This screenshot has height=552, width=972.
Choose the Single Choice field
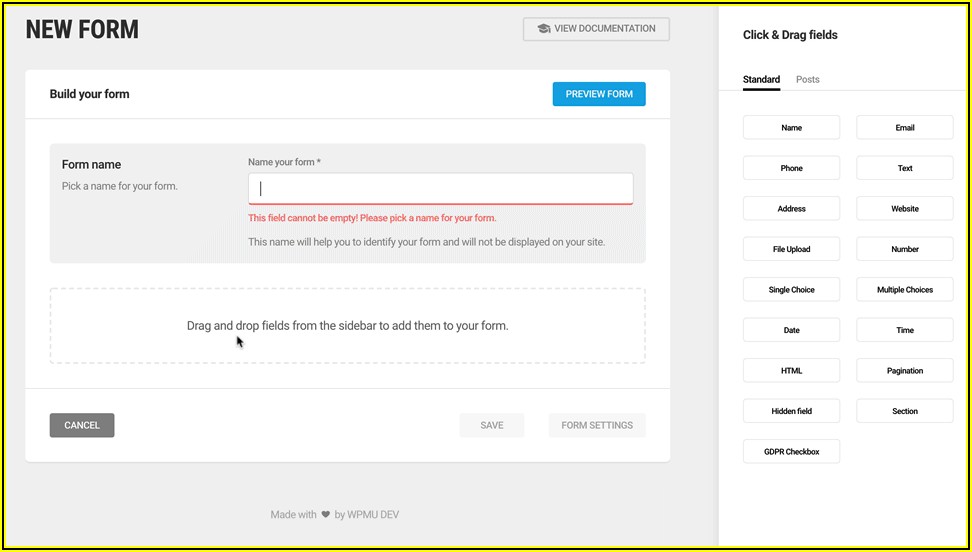(791, 290)
